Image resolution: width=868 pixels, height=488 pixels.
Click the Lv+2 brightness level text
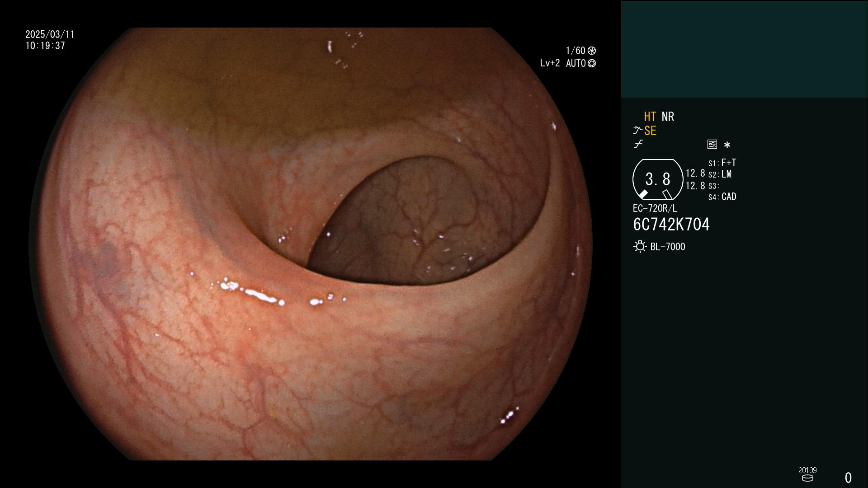[550, 63]
